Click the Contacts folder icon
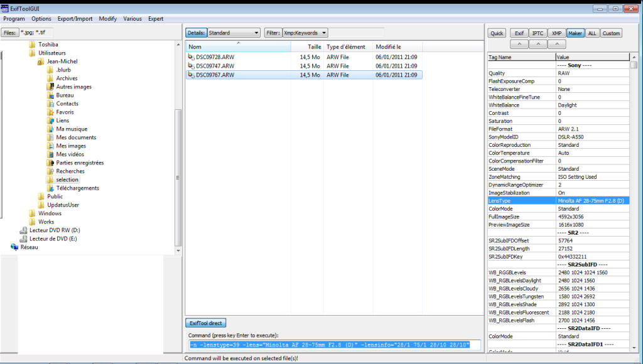This screenshot has width=643, height=364. click(50, 104)
